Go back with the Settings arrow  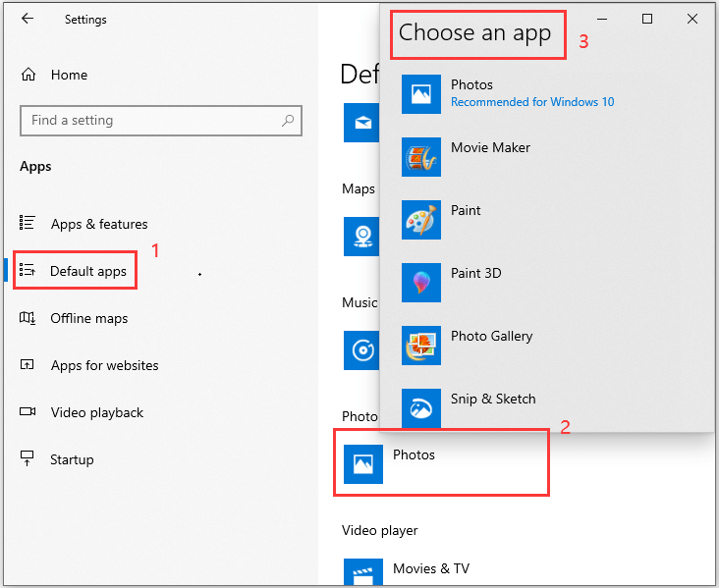[x=28, y=19]
